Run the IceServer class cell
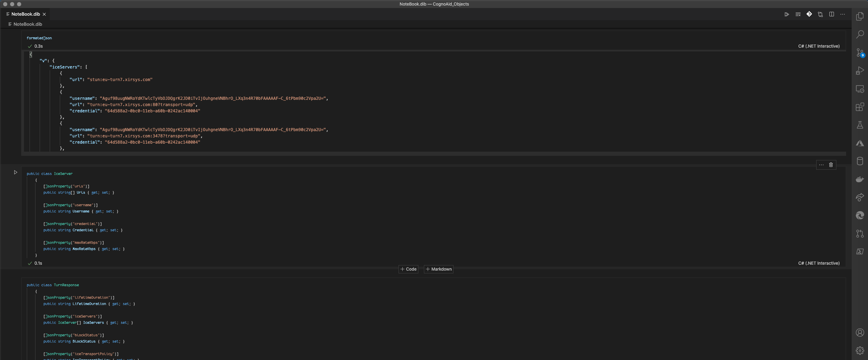 pyautogui.click(x=16, y=172)
